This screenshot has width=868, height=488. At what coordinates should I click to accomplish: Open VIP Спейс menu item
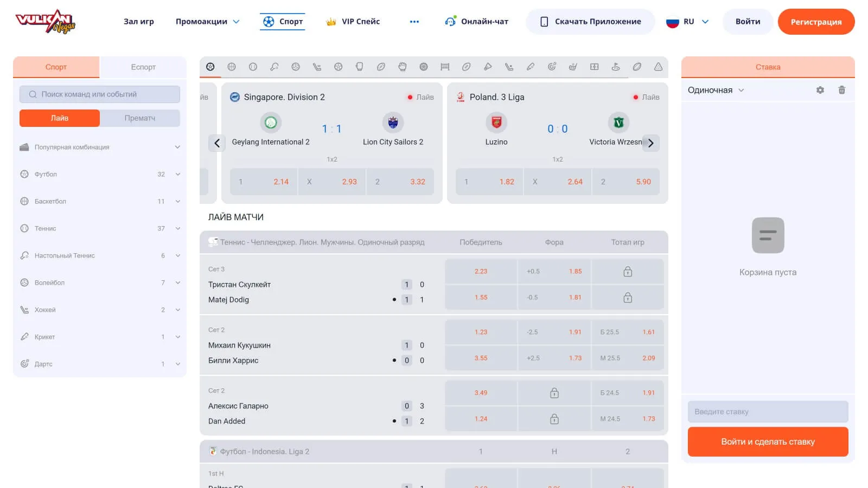tap(353, 22)
